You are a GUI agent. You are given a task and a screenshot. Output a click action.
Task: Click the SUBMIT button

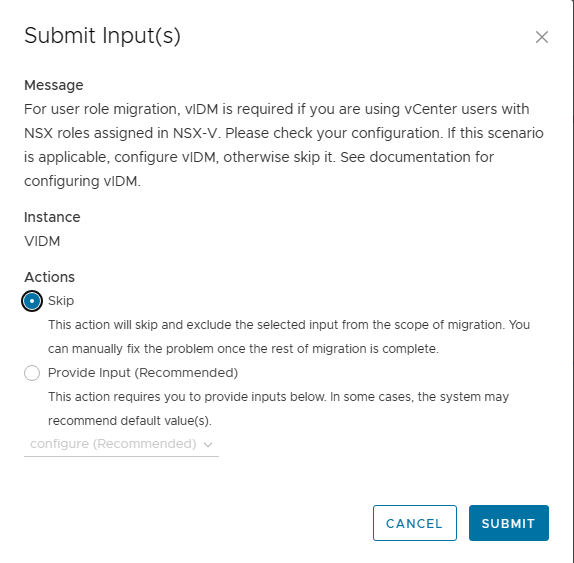508,523
